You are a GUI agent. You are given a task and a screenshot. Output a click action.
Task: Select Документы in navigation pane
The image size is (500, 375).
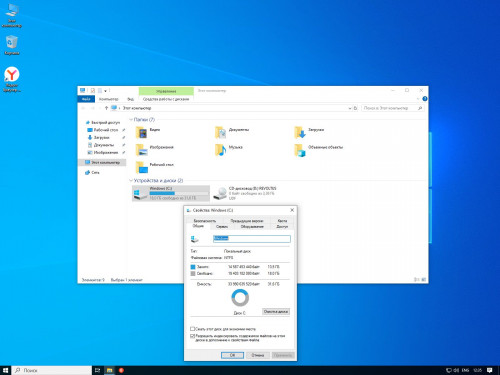point(101,145)
